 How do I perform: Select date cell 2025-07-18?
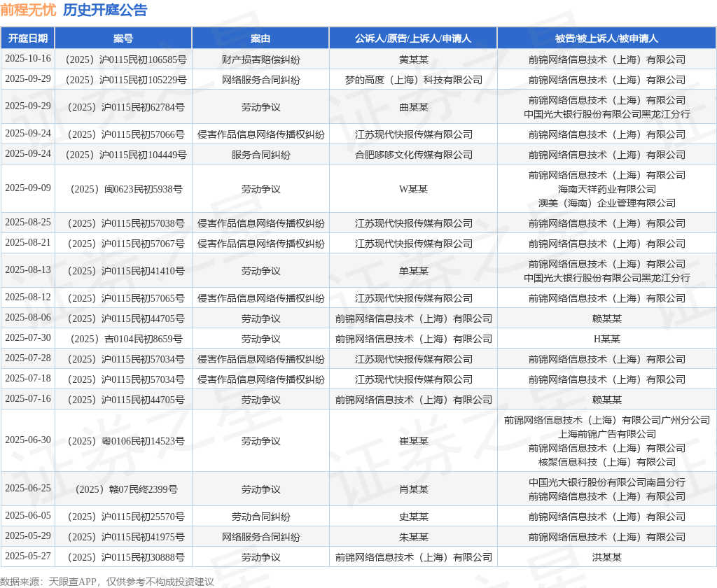click(x=28, y=379)
